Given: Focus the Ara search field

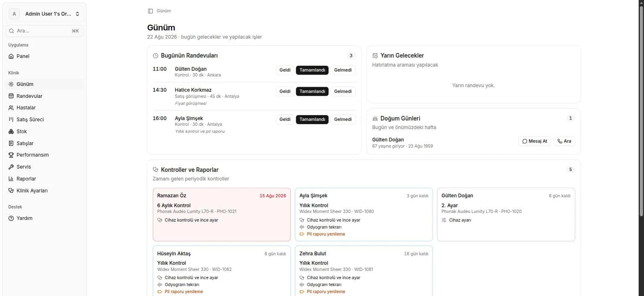Looking at the screenshot, I should pyautogui.click(x=44, y=31).
